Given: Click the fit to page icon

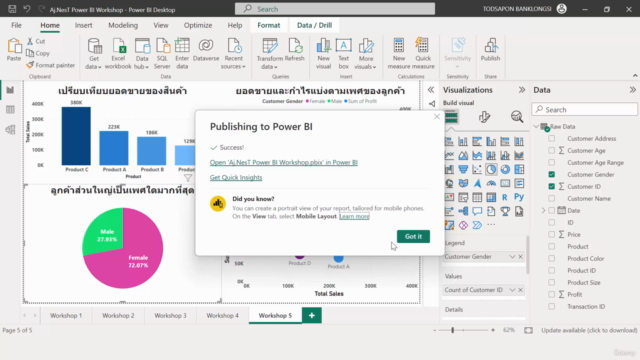Looking at the screenshot, I should 528,330.
